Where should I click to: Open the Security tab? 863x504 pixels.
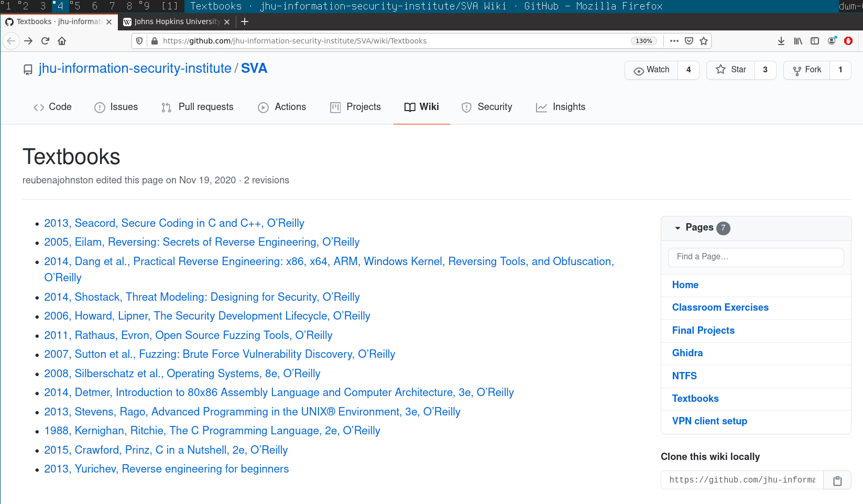487,107
